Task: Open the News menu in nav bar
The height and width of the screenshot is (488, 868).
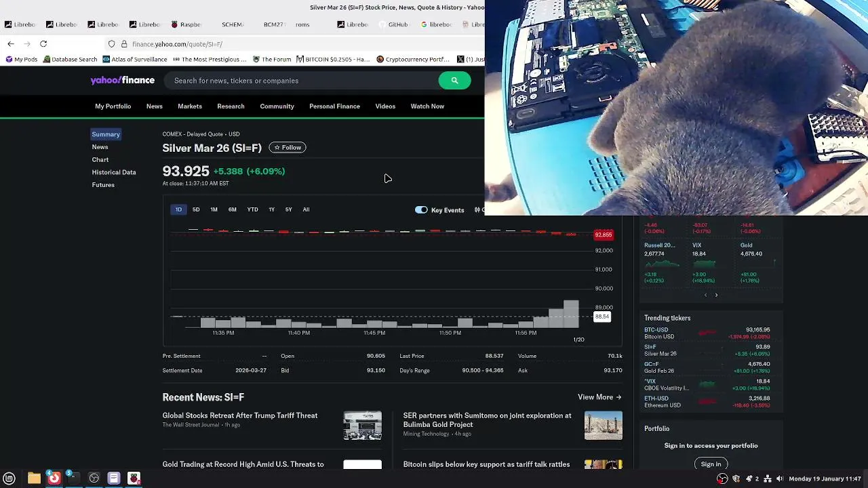Action: (x=154, y=106)
